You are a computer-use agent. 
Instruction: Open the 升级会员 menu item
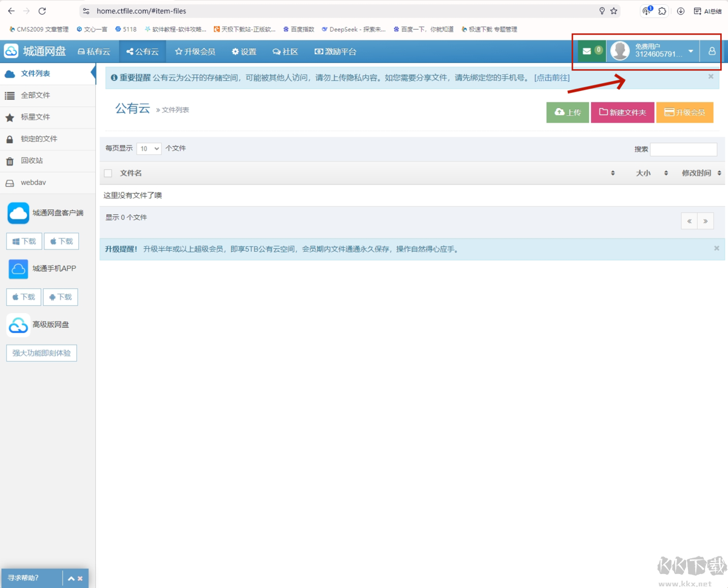pyautogui.click(x=195, y=52)
